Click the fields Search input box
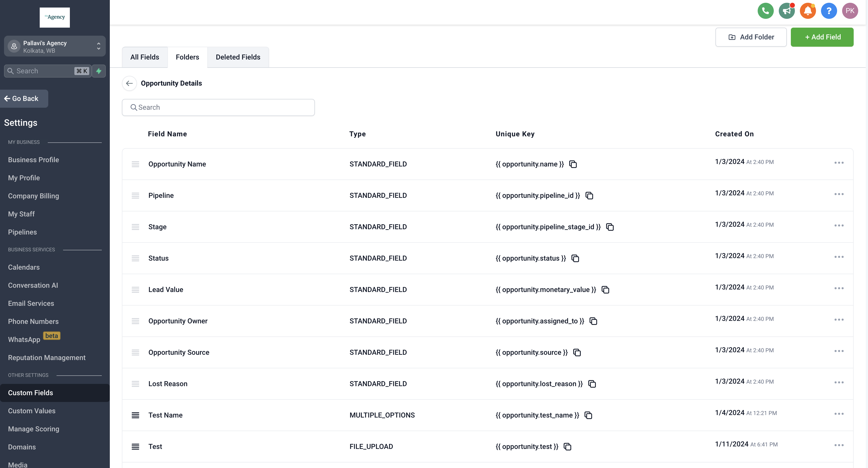 pos(218,107)
